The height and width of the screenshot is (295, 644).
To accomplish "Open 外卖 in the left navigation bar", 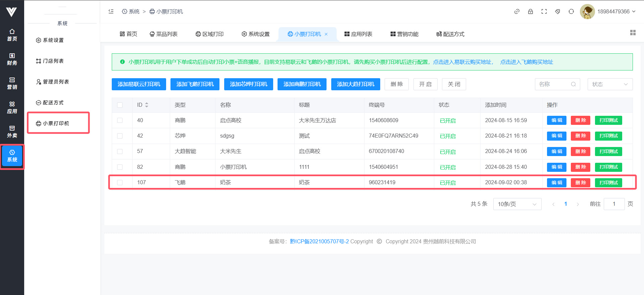I will click(x=12, y=131).
